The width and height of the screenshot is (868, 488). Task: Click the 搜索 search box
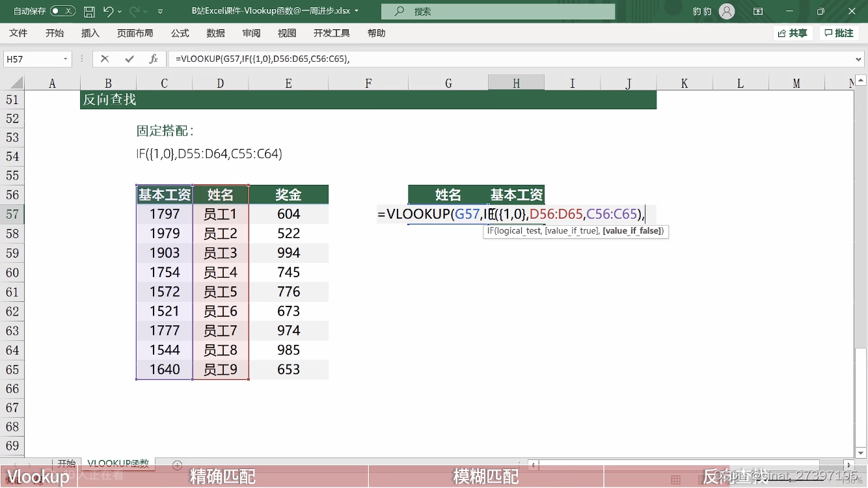coord(498,11)
